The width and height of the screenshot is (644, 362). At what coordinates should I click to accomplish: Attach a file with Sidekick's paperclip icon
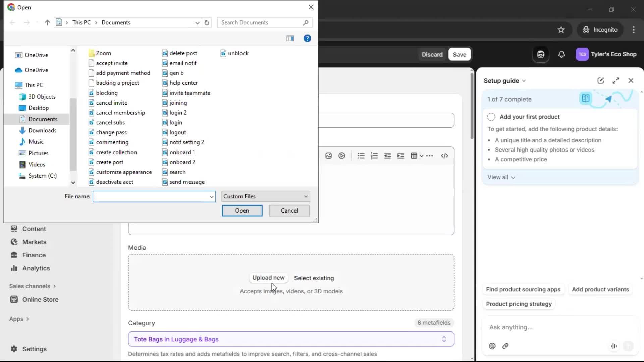point(505,346)
